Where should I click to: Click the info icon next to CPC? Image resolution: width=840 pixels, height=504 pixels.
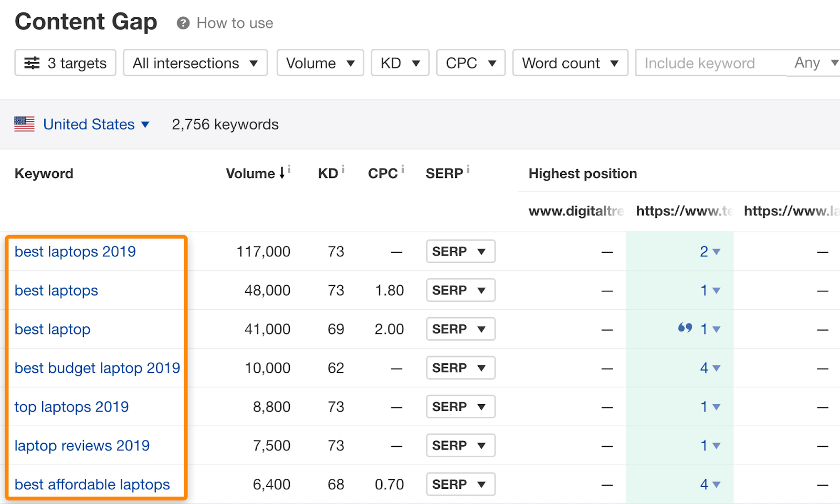403,170
